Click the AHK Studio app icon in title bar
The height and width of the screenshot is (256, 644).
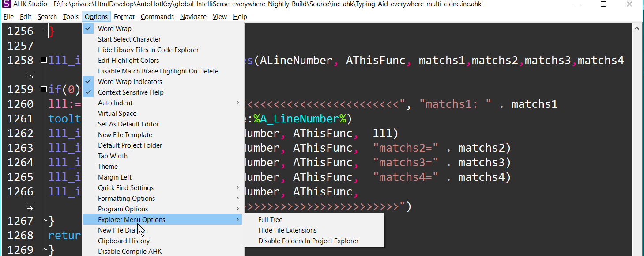pyautogui.click(x=7, y=4)
